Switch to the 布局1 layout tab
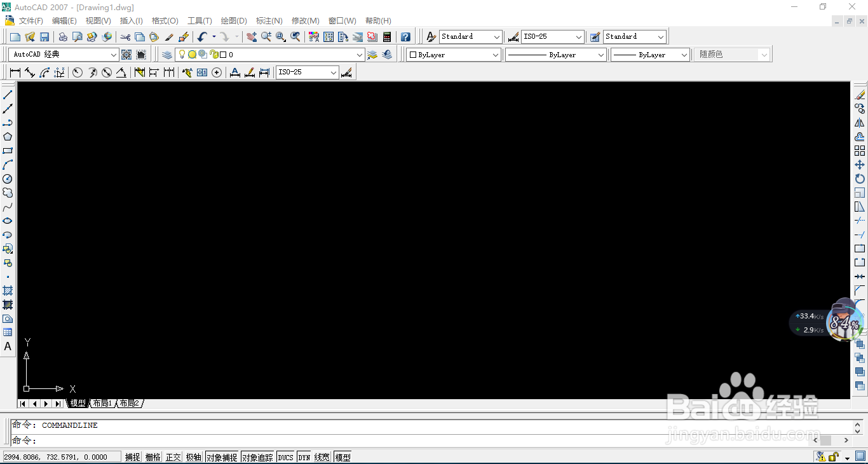 click(102, 404)
